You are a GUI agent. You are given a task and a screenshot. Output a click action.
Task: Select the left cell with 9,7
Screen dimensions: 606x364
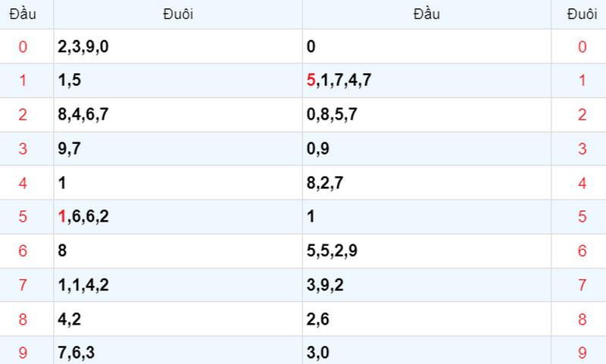(x=178, y=148)
